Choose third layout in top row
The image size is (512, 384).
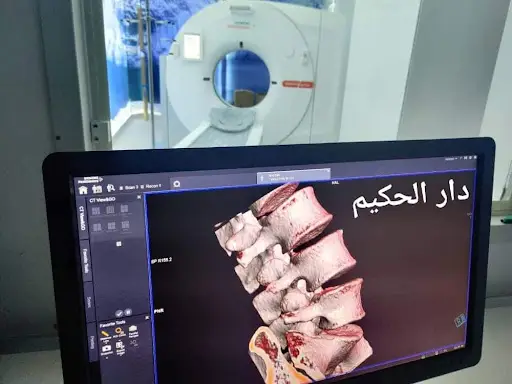tap(124, 209)
